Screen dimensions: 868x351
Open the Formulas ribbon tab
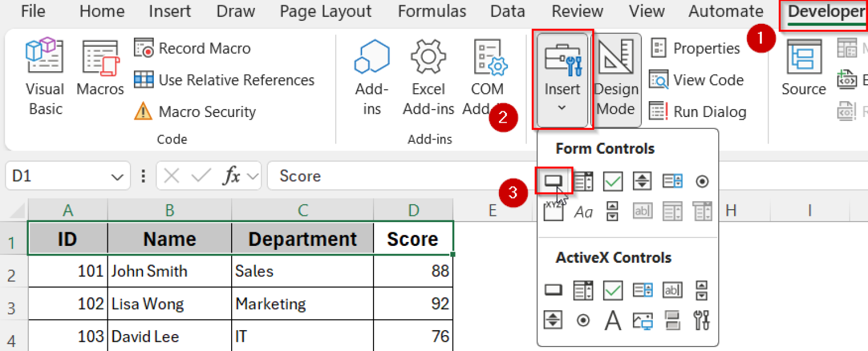click(432, 11)
